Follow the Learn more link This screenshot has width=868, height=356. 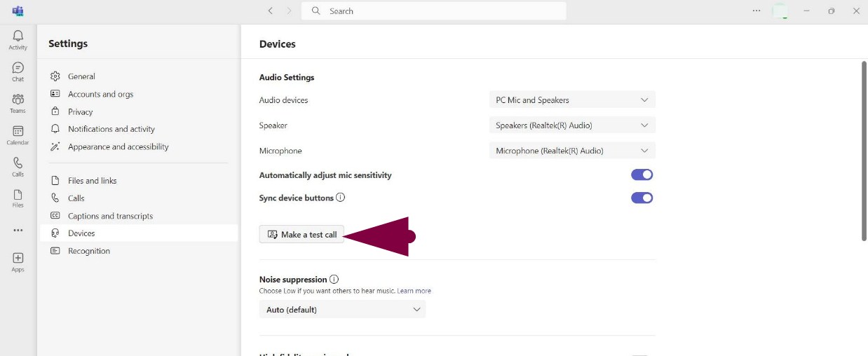pos(414,291)
